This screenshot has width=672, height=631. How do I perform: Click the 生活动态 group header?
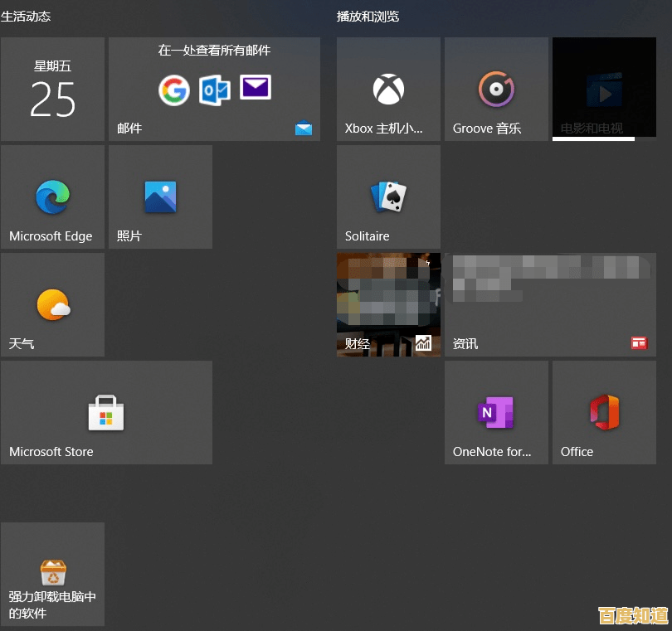(x=26, y=17)
